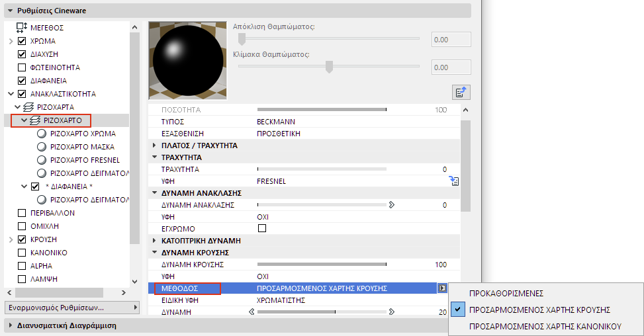Toggle the * ΔΙΑΦΑΝΕΙΑ * layer checkbox

(35, 187)
